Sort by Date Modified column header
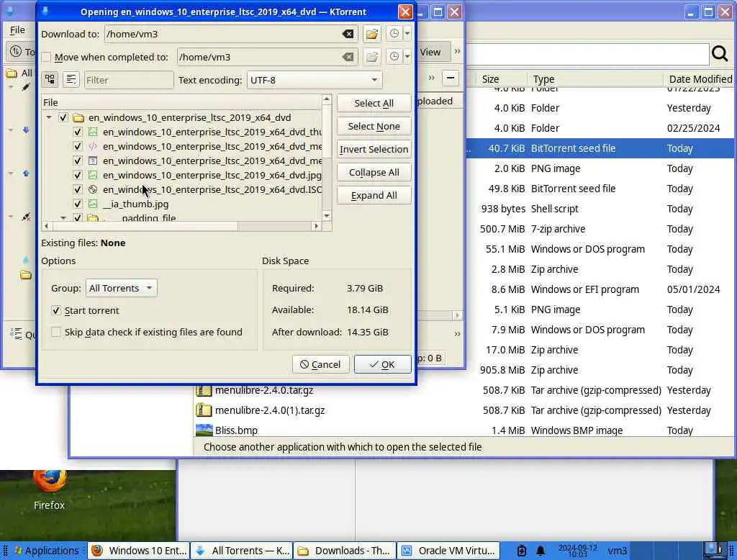Screen dimensions: 737x560 coord(700,79)
